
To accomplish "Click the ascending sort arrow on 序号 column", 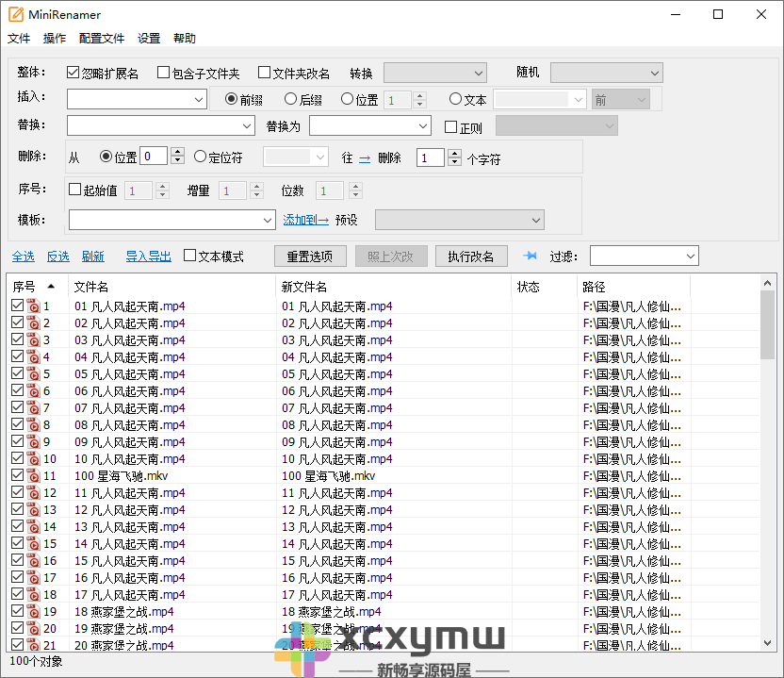I will tap(50, 288).
